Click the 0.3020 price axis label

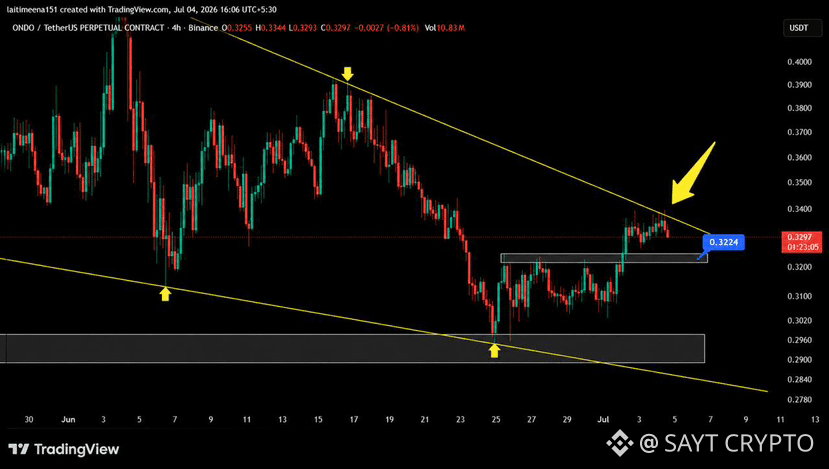(x=799, y=320)
